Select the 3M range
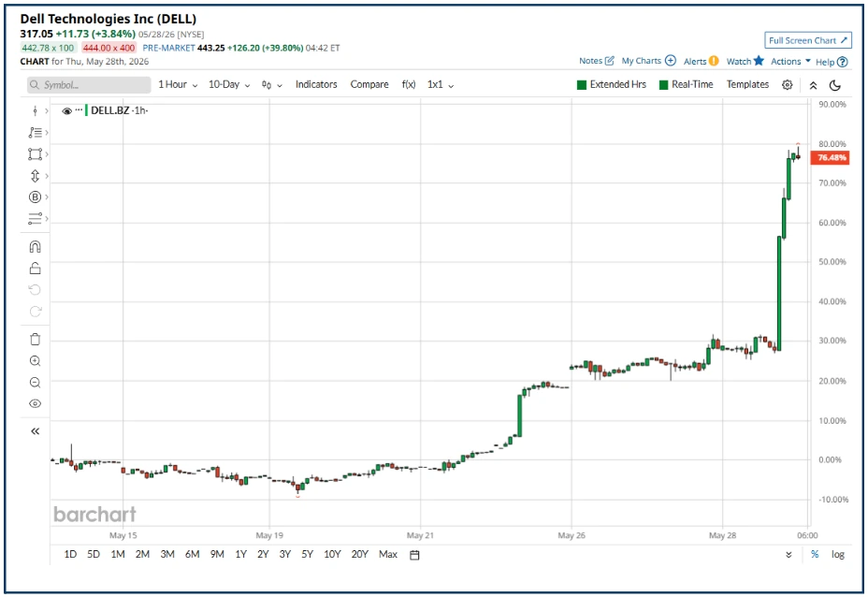Screen dimensions: 868x597 (x=167, y=554)
